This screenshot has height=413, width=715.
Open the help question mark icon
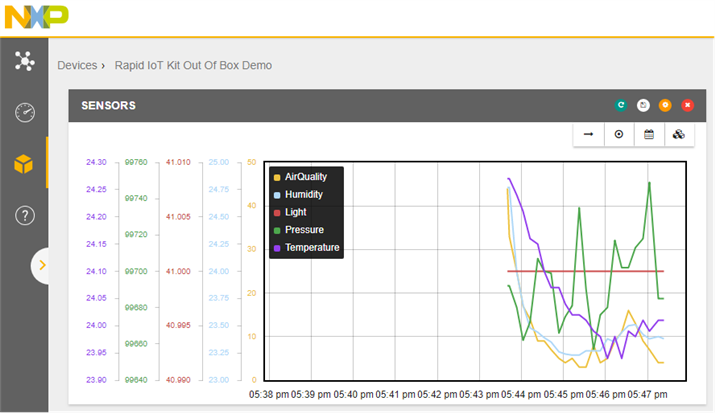pos(25,215)
